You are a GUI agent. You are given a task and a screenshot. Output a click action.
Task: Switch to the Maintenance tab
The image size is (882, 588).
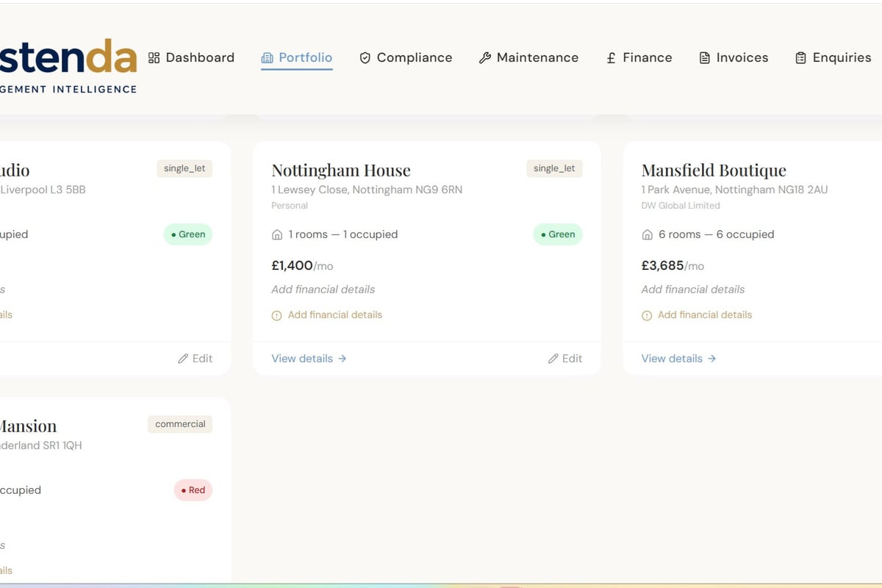(x=528, y=57)
